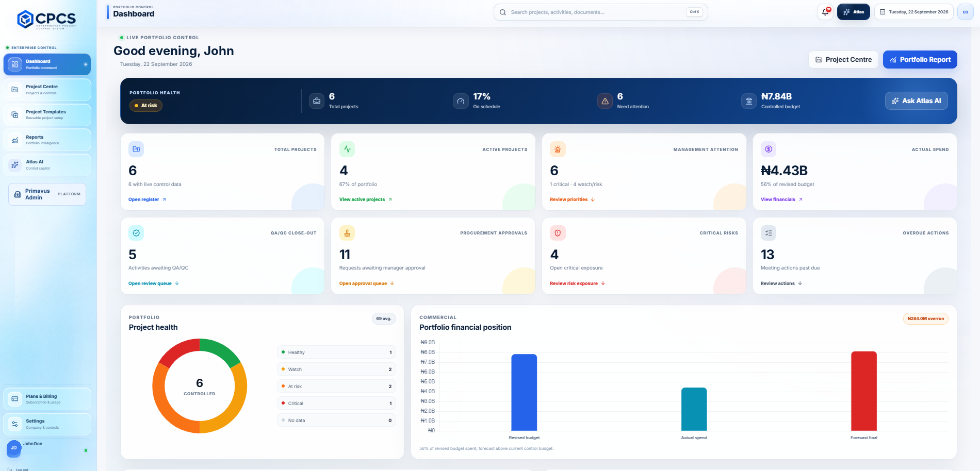The height and width of the screenshot is (471, 980).
Task: Click the Total Projects card folder icon
Action: pyautogui.click(x=136, y=149)
